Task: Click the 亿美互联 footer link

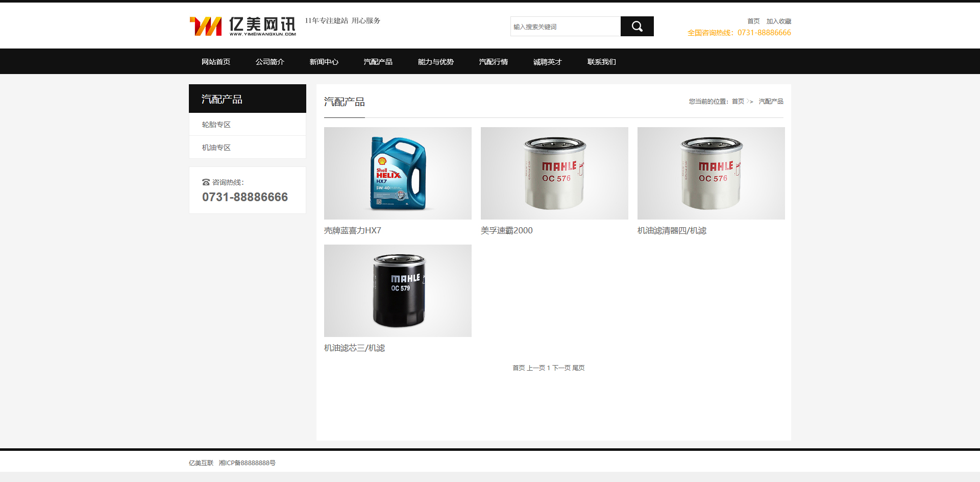Action: point(201,463)
